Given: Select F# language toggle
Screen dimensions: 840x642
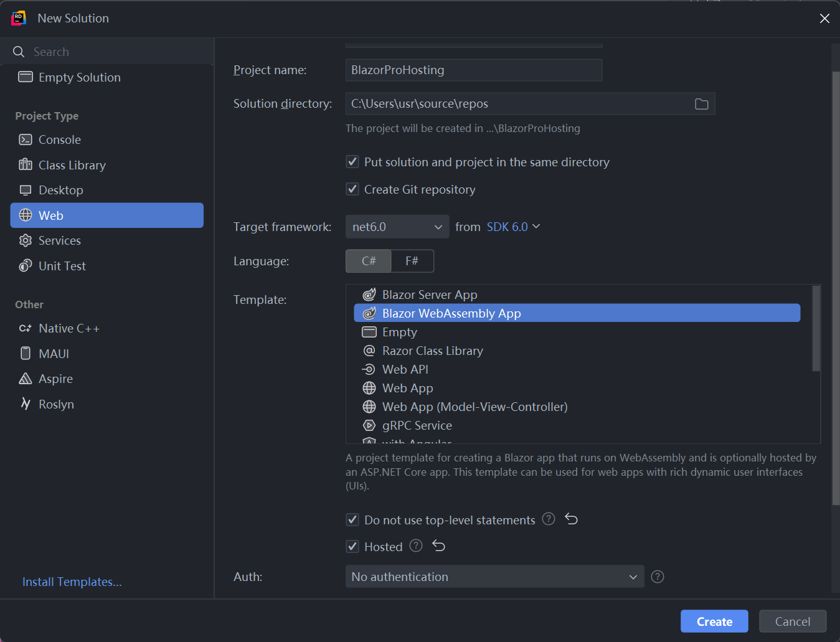Looking at the screenshot, I should [412, 261].
